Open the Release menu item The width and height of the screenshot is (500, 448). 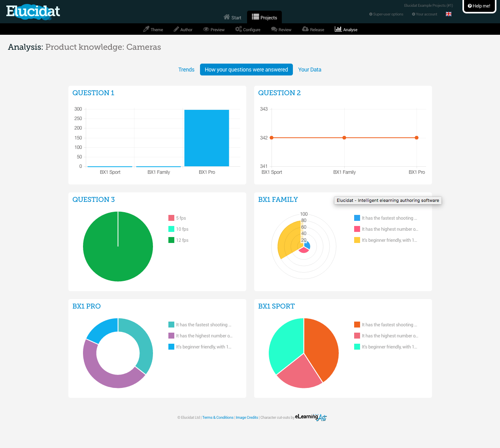tap(313, 29)
